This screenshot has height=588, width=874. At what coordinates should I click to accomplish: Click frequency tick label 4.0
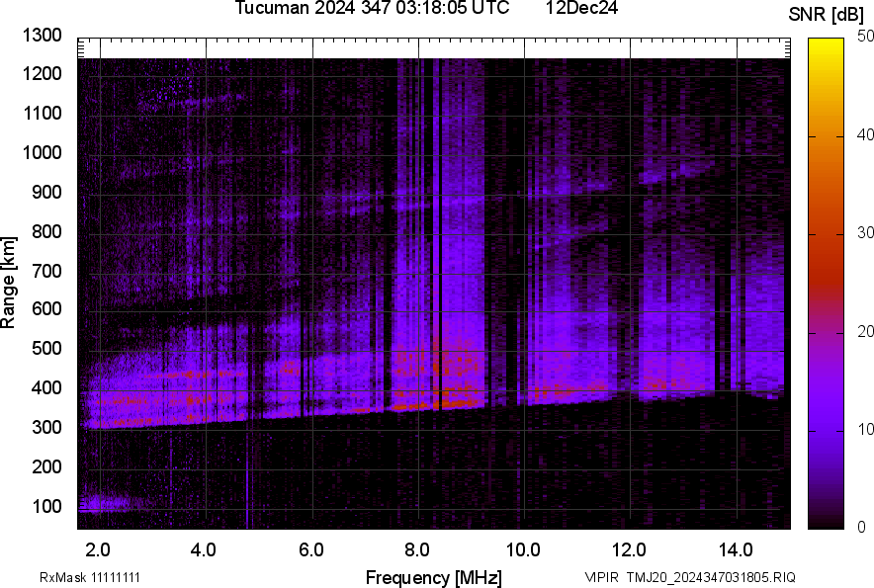coord(204,550)
